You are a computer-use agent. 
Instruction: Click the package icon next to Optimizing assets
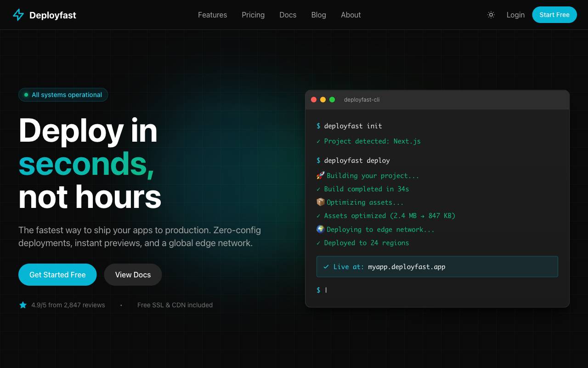(320, 202)
